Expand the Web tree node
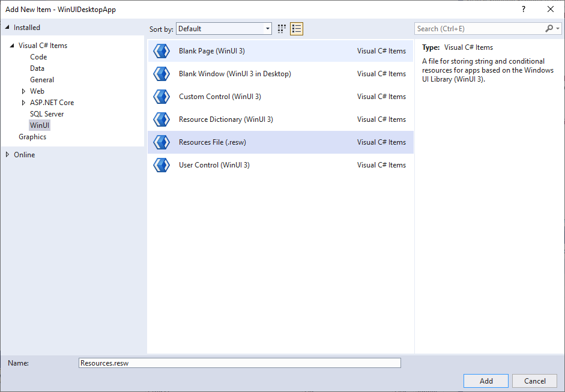The width and height of the screenshot is (565, 392). pos(23,91)
